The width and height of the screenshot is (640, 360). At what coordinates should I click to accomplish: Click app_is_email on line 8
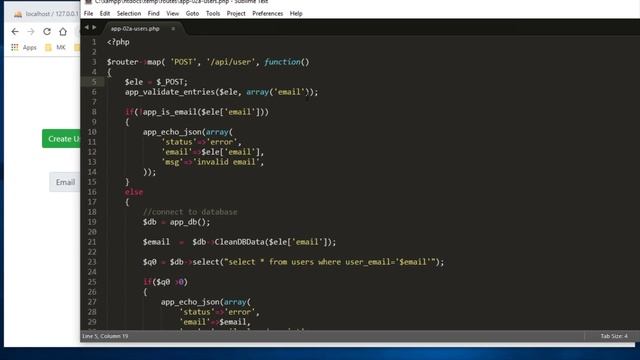170,112
